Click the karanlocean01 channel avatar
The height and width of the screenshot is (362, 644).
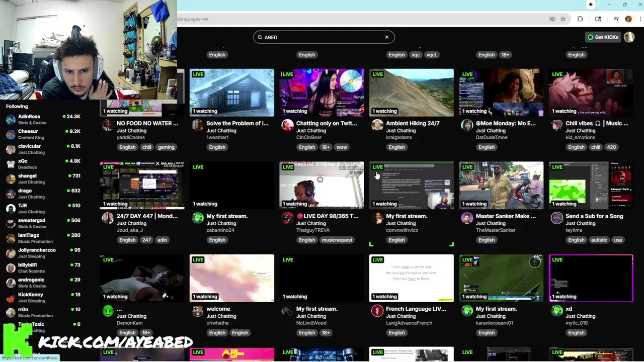pos(467,311)
